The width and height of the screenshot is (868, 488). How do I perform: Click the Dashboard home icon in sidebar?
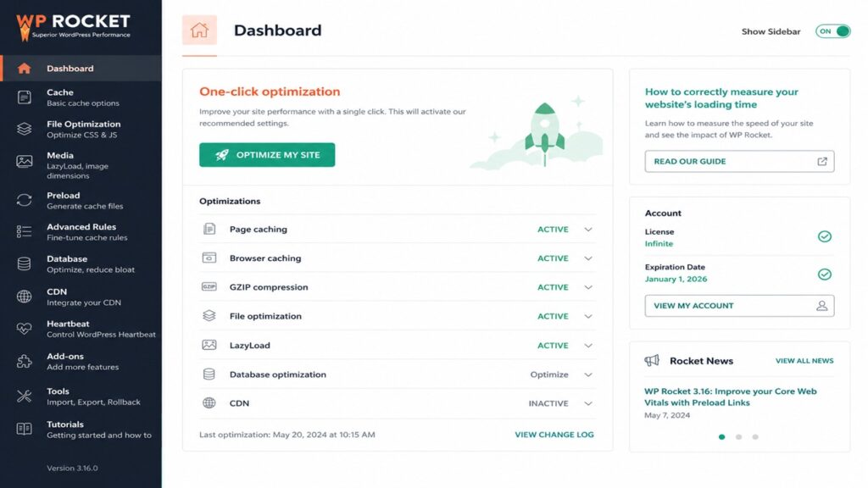click(24, 69)
